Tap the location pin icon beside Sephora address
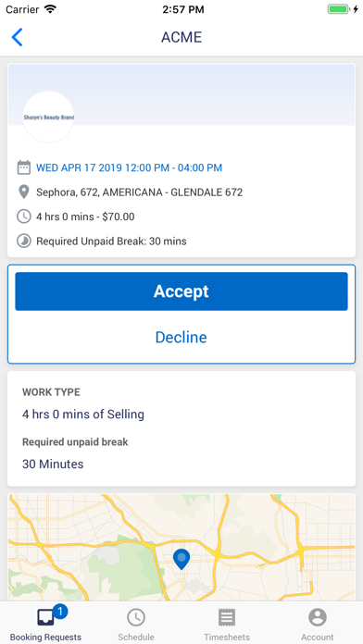The width and height of the screenshot is (363, 644). (x=24, y=192)
